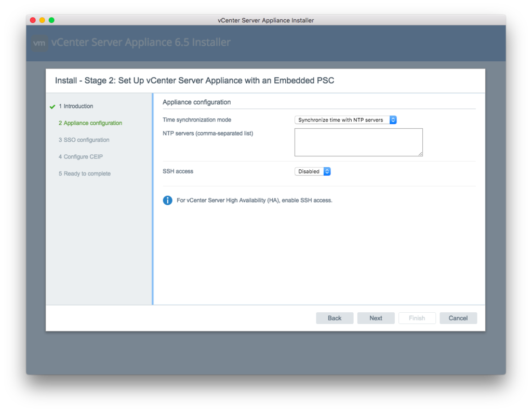This screenshot has height=412, width=532.
Task: Click inside the NTP servers text box
Action: pyautogui.click(x=358, y=142)
